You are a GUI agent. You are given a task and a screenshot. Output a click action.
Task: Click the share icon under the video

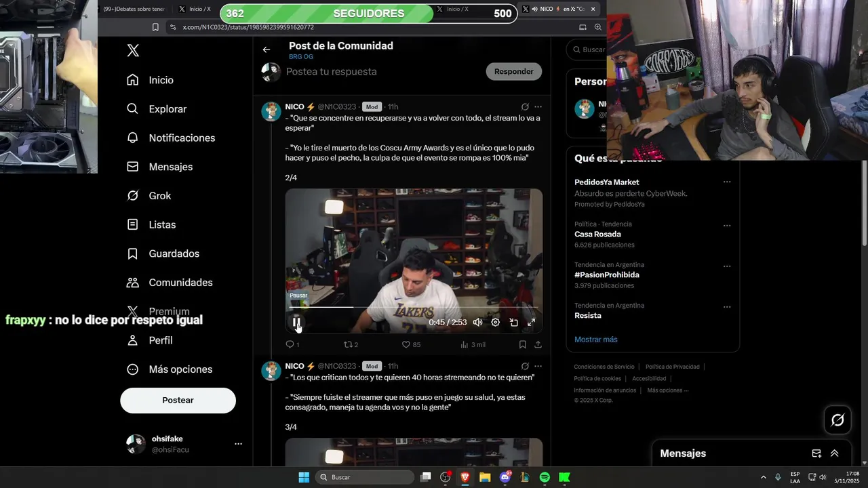(538, 345)
